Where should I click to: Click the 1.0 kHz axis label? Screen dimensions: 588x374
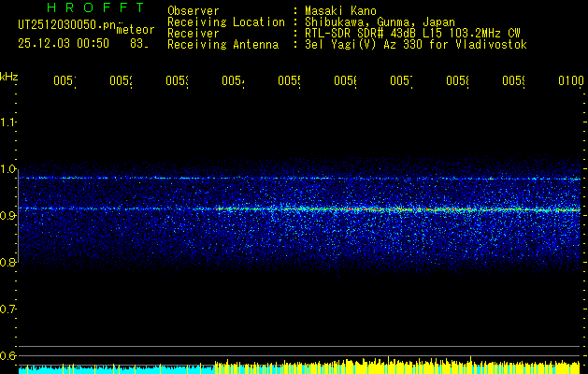tap(7, 168)
